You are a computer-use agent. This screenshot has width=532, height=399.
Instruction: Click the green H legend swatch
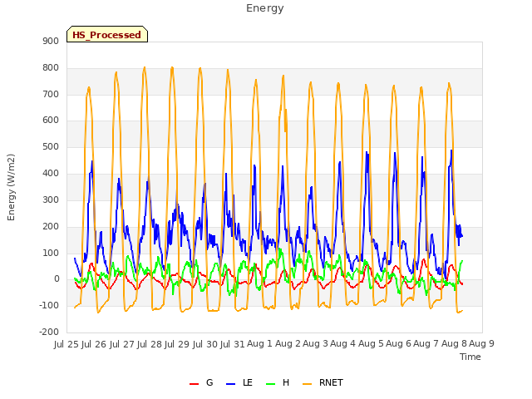(270, 384)
